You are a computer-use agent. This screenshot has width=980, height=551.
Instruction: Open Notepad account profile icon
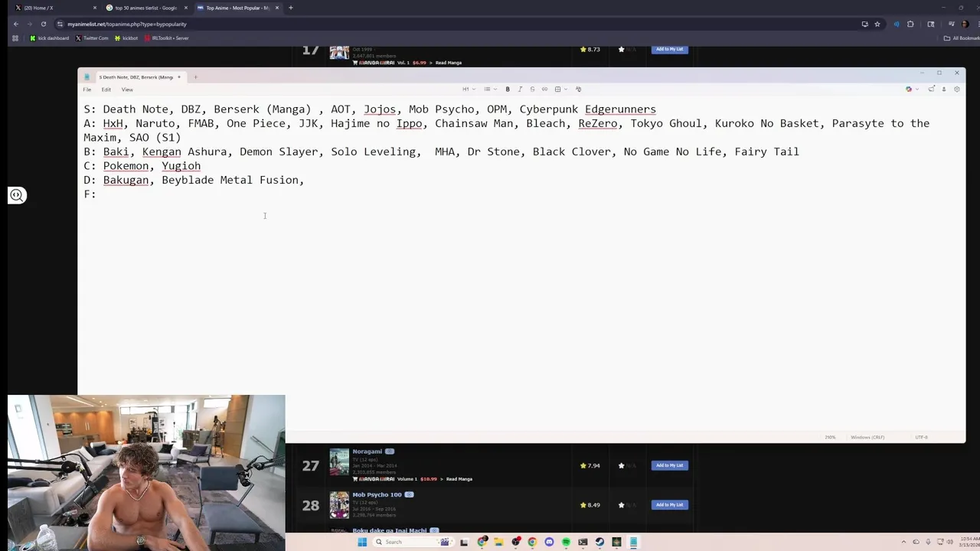coord(944,90)
